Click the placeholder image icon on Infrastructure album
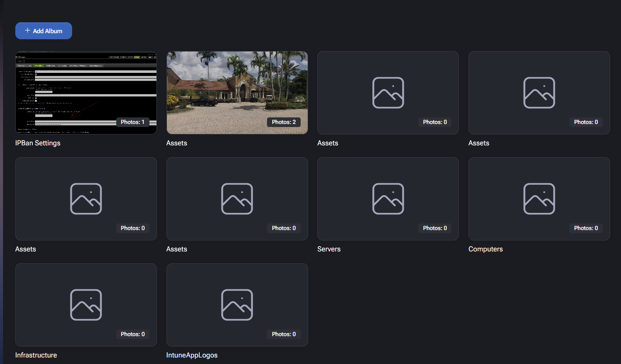This screenshot has height=364, width=621. pyautogui.click(x=86, y=305)
